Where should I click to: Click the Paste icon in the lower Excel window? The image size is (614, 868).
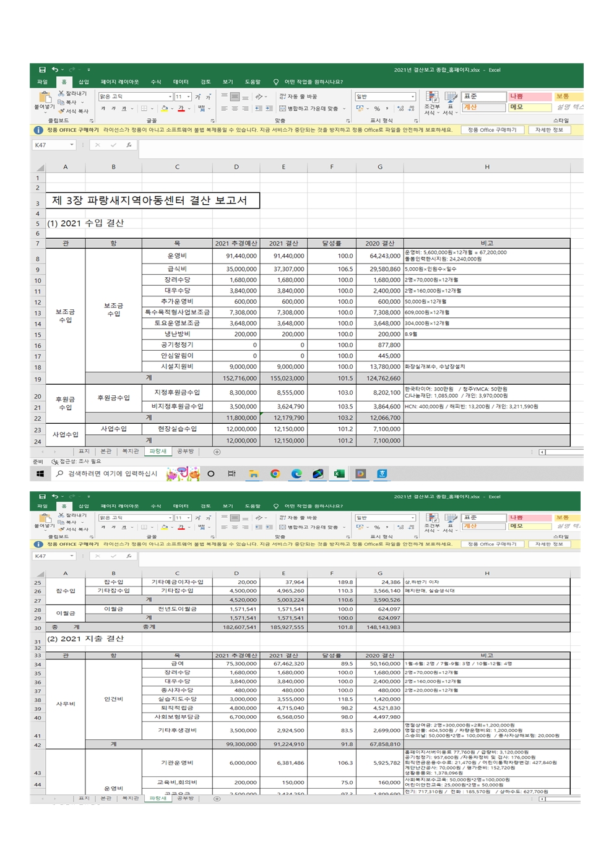pos(45,519)
